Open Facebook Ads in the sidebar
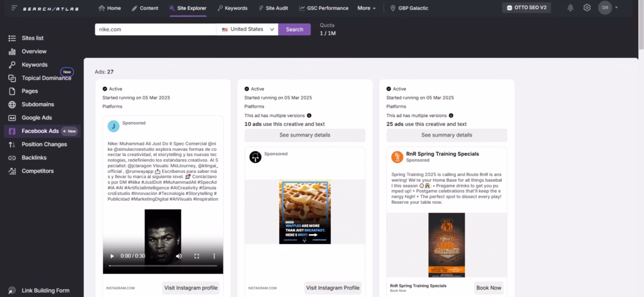644x297 pixels. (40, 131)
